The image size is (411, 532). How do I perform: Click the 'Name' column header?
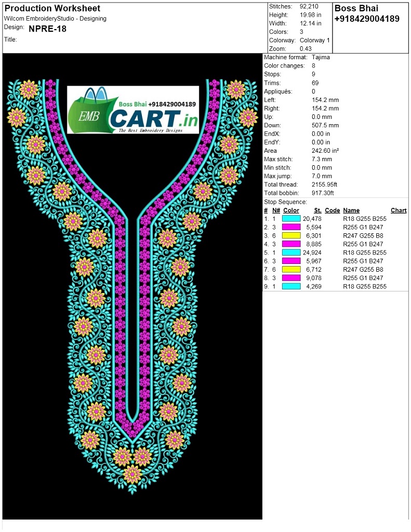point(351,211)
